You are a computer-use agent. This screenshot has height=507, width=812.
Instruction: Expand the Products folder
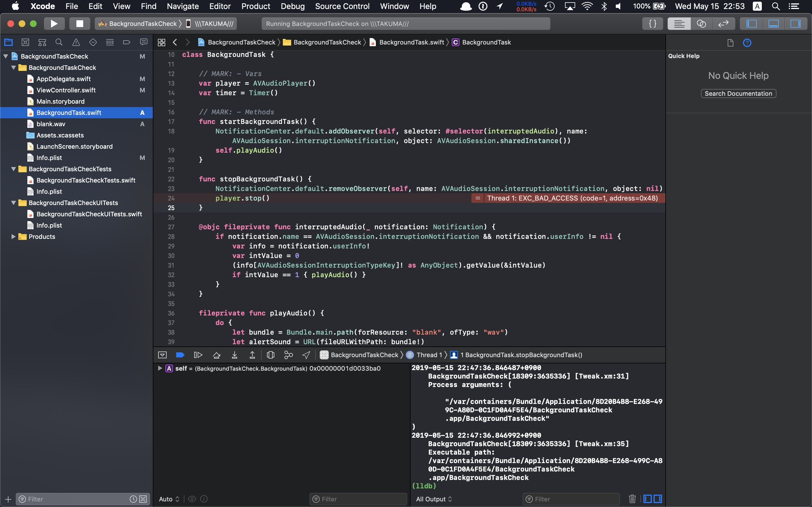tap(14, 236)
